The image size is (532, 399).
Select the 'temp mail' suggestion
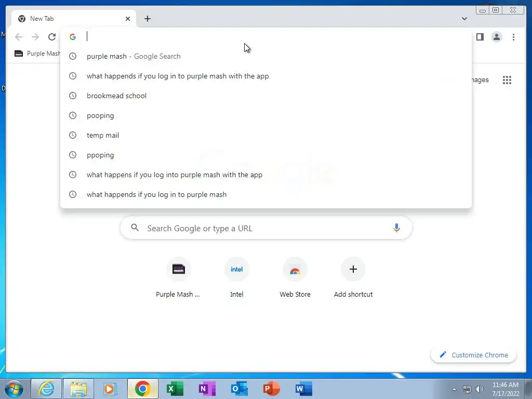point(265,135)
